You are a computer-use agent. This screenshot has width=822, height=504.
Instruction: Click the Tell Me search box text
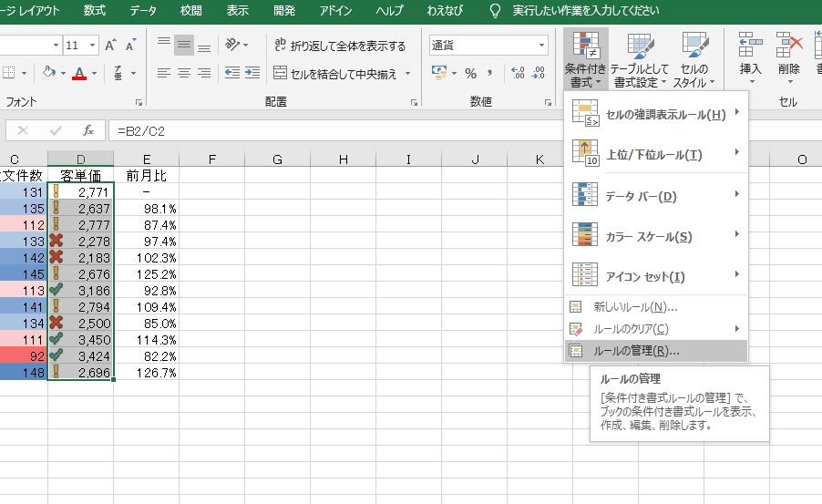coord(586,11)
